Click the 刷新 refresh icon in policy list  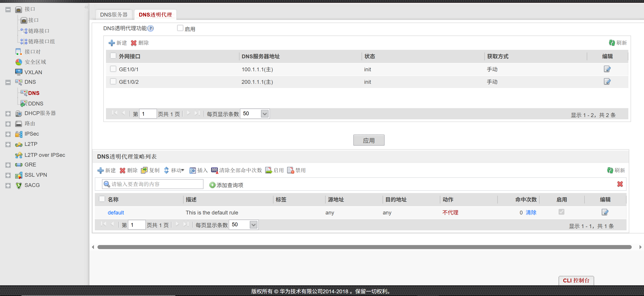pyautogui.click(x=610, y=170)
